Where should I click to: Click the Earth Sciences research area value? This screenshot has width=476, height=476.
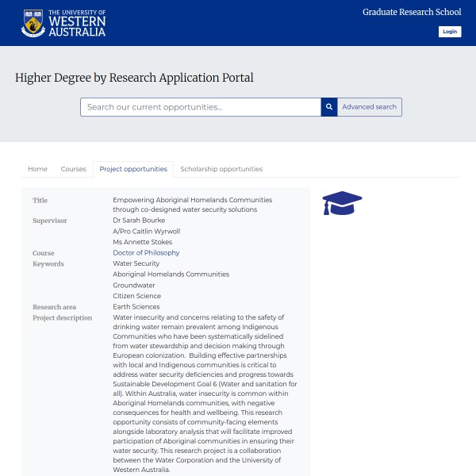click(x=136, y=307)
